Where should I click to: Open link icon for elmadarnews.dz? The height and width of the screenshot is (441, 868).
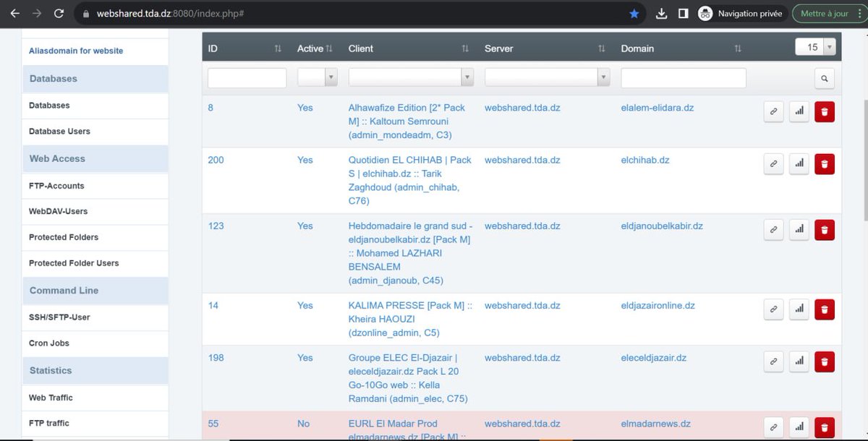773,427
